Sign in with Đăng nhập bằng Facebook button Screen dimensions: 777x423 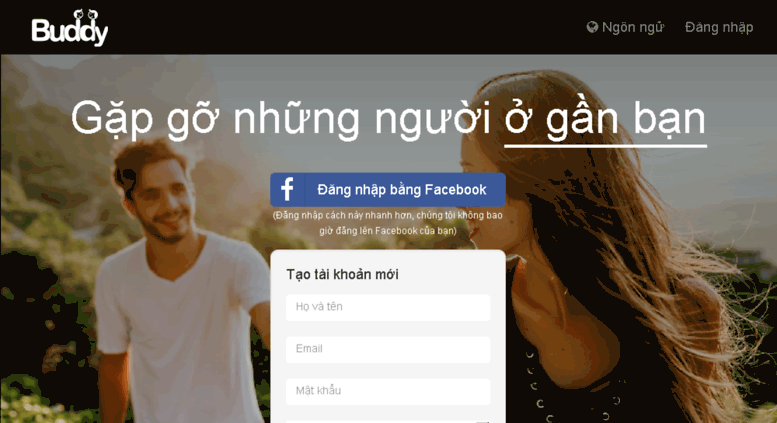click(x=388, y=190)
